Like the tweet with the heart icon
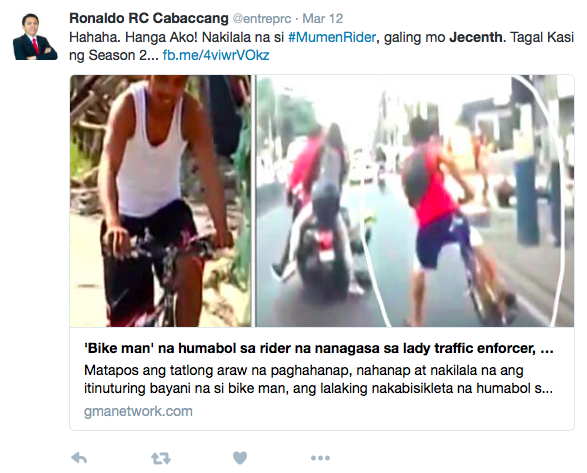Screen dimensions: 587x473 click(x=240, y=458)
